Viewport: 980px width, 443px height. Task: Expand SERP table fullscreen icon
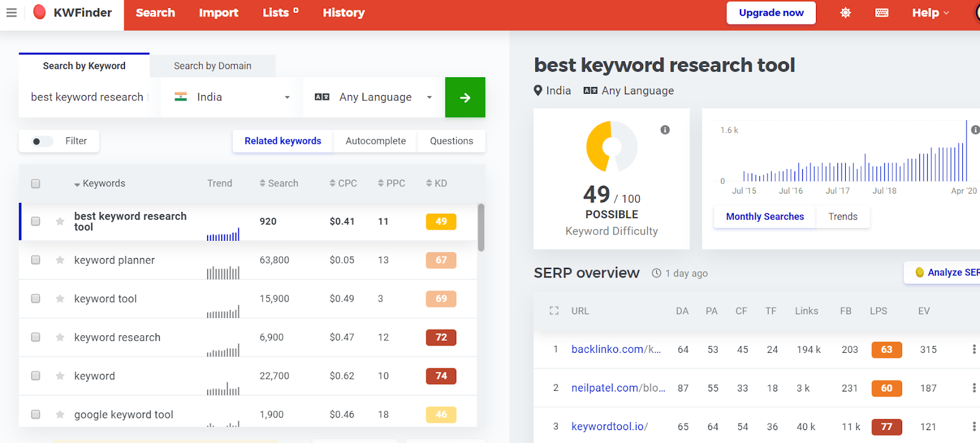point(554,311)
